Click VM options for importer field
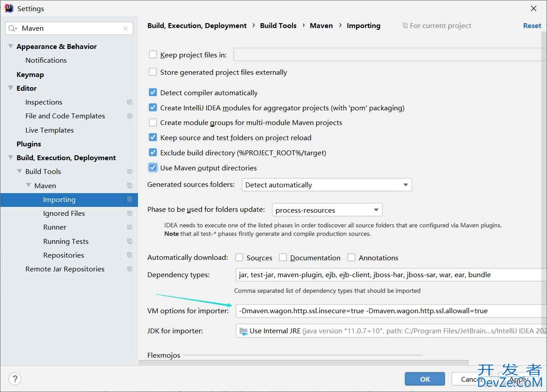The height and width of the screenshot is (392, 547). click(x=391, y=311)
